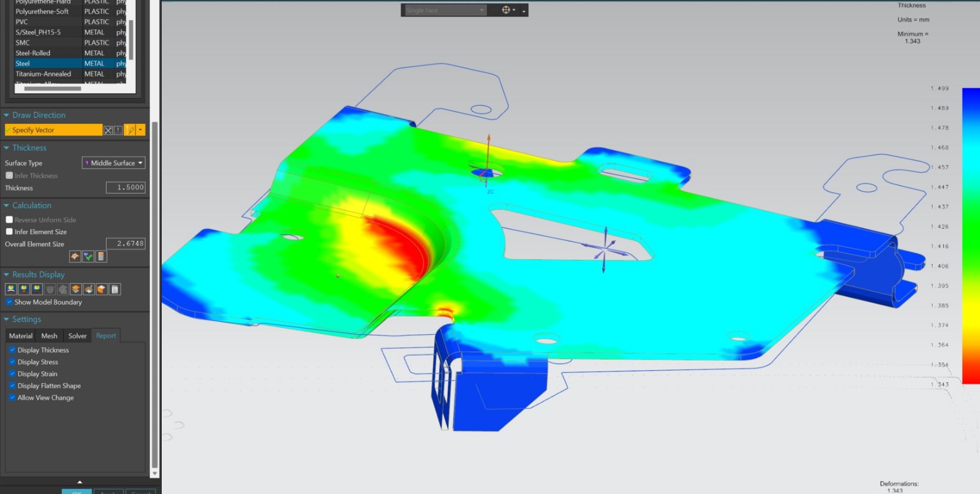Click the calculator icon under Overall Element Size

tap(101, 257)
